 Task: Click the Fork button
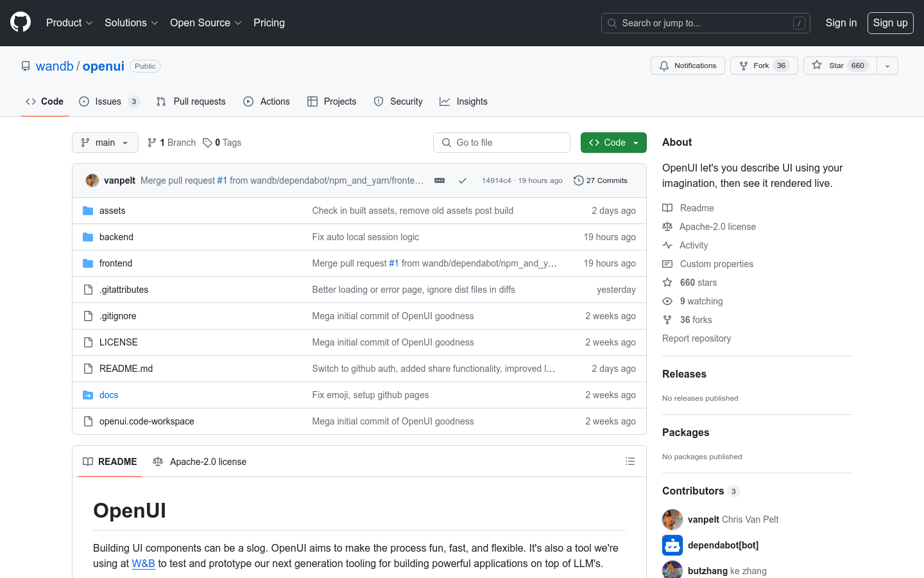click(x=764, y=65)
